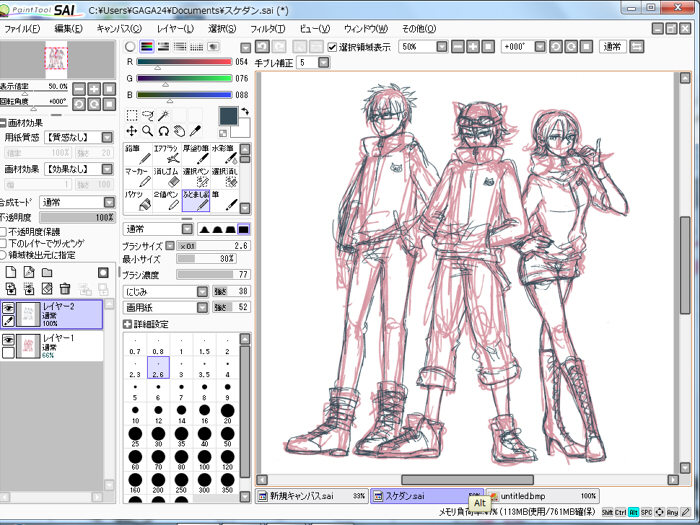Screen dimensions: 700x525
Task: Open the ファイル(F) menu
Action: [x=22, y=29]
